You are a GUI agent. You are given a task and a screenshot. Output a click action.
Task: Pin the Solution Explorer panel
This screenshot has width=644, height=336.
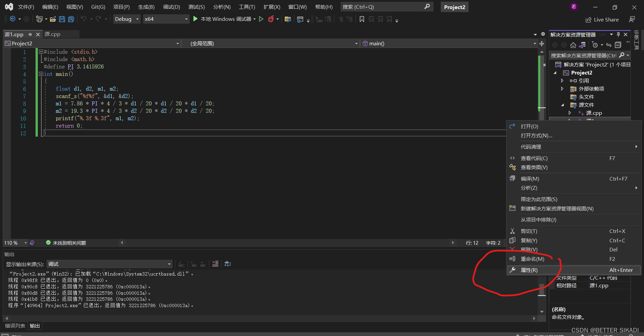(x=618, y=35)
